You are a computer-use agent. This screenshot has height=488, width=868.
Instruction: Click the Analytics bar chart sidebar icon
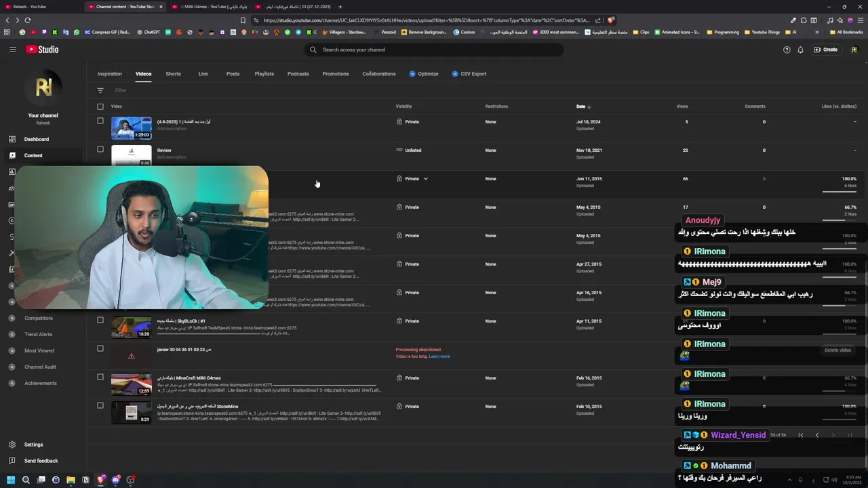(12, 171)
